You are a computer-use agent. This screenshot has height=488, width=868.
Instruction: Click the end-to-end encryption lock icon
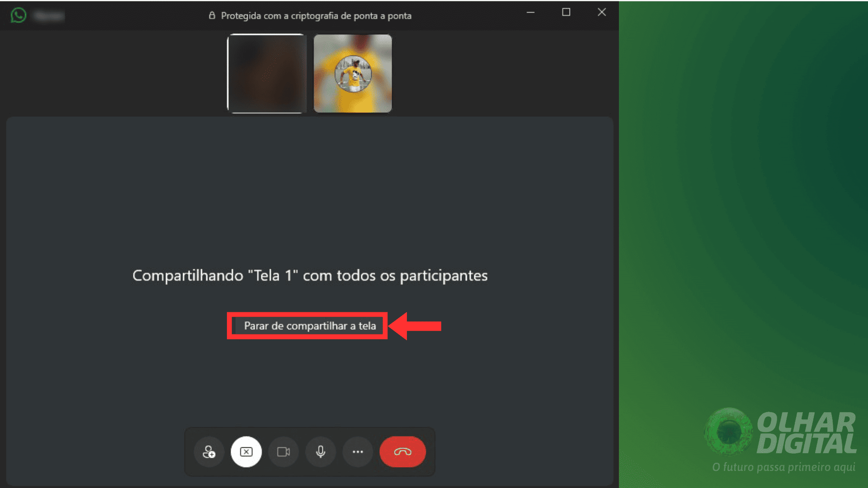point(212,15)
